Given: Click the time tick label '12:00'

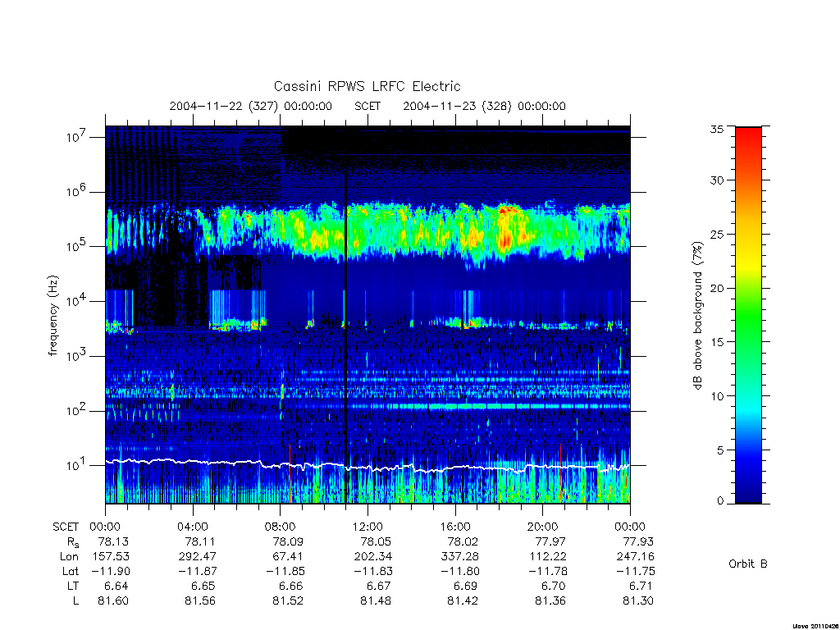Looking at the screenshot, I should [x=367, y=527].
